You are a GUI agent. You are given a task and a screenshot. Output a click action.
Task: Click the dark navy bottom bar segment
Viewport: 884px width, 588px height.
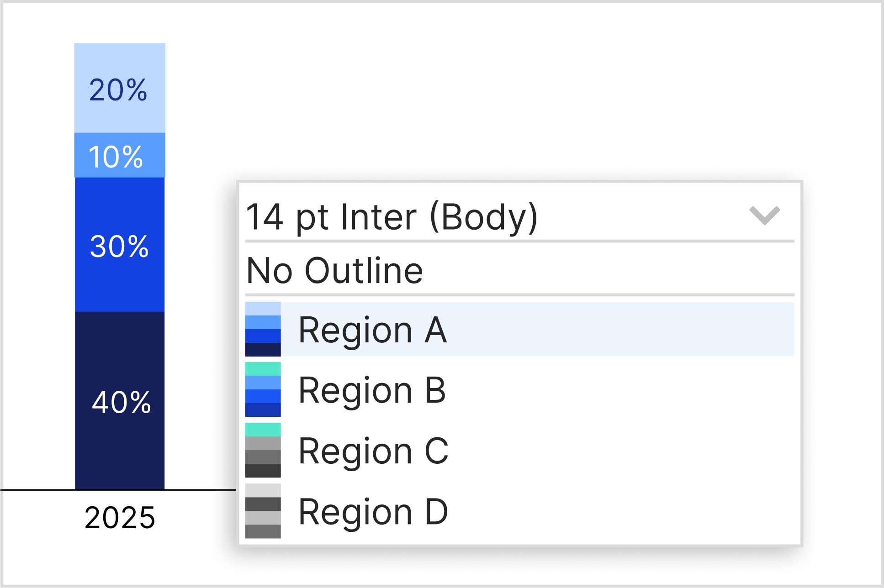point(120,452)
